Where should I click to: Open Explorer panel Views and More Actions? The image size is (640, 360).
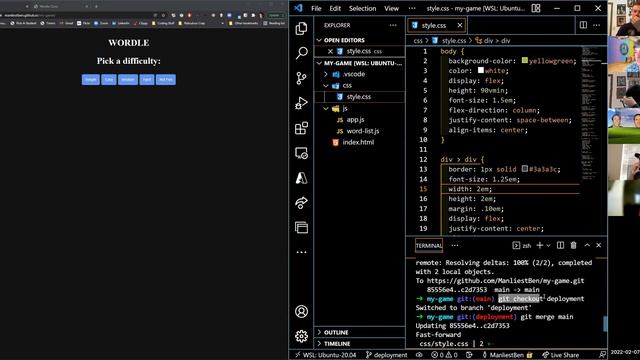tap(393, 25)
